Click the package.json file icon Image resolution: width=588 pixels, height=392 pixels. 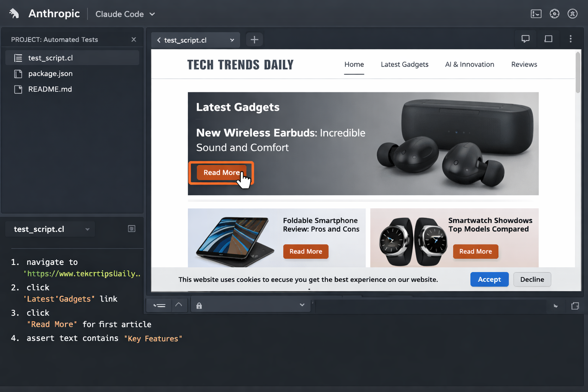coord(18,73)
